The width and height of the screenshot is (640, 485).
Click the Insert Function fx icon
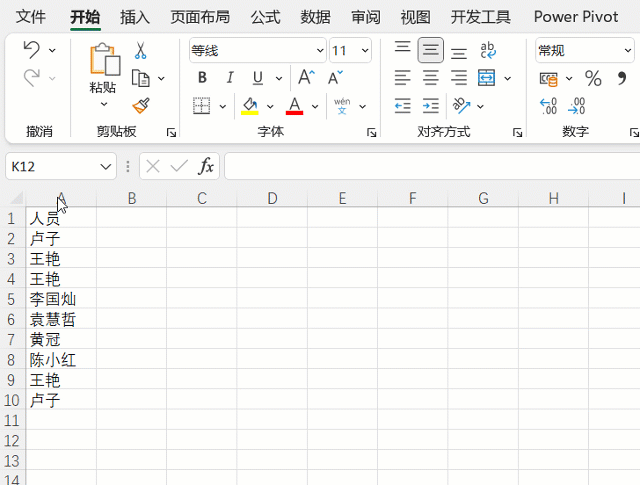coord(206,166)
